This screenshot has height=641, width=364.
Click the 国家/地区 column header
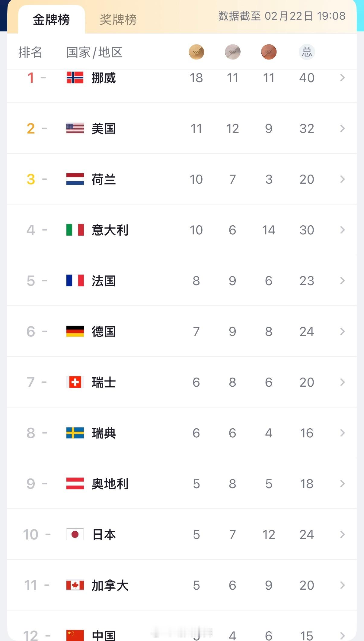coord(94,52)
